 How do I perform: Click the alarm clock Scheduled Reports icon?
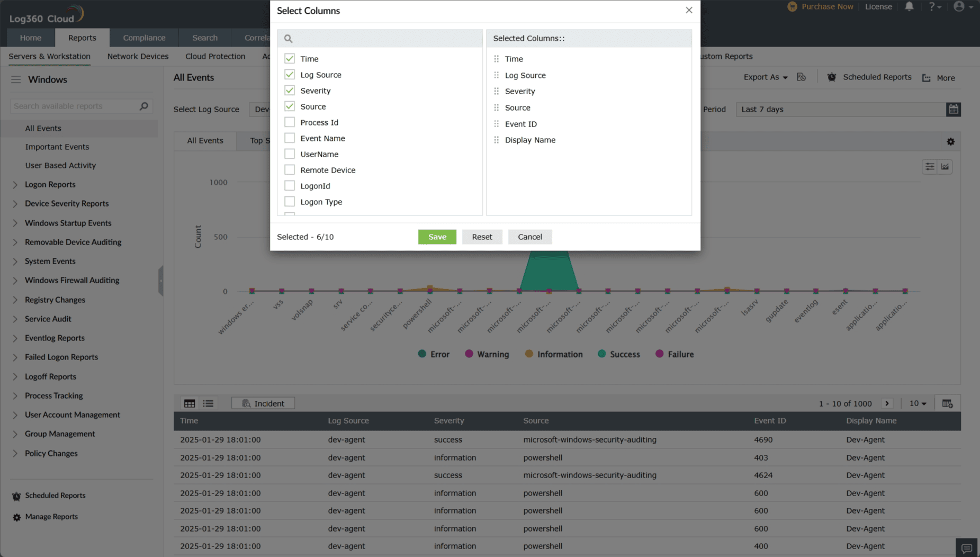(832, 77)
